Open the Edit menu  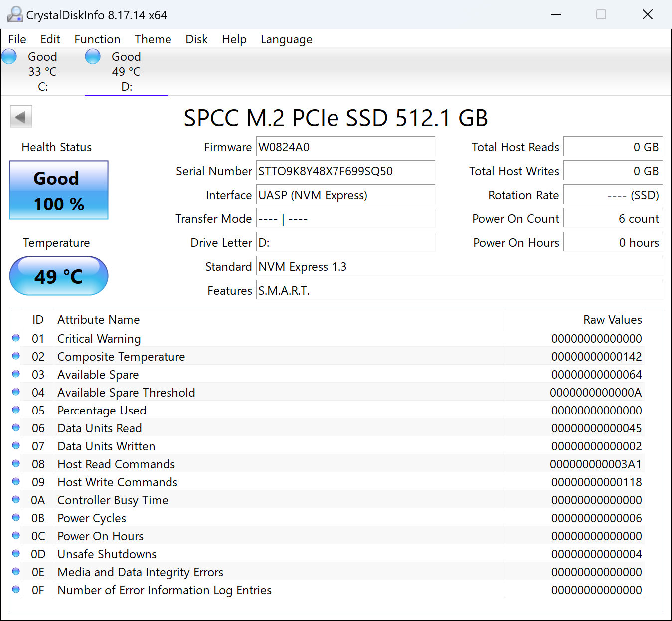point(50,39)
